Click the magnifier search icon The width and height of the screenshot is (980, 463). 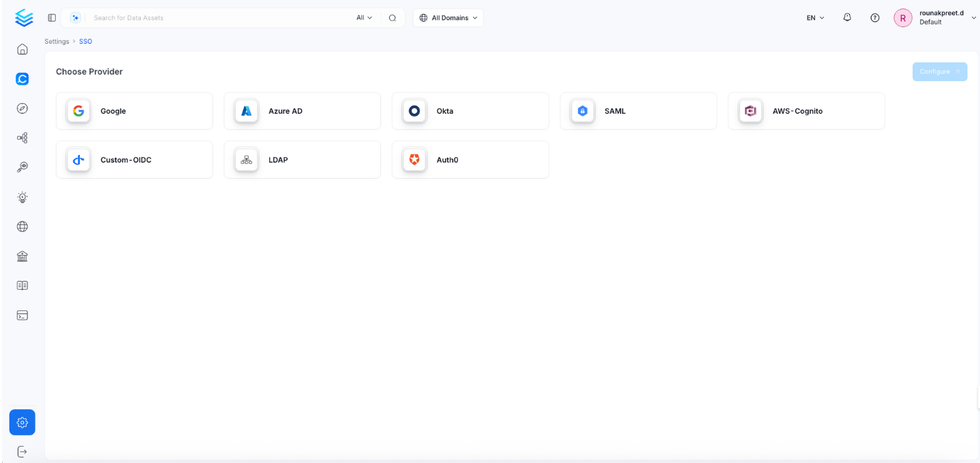[x=393, y=18]
